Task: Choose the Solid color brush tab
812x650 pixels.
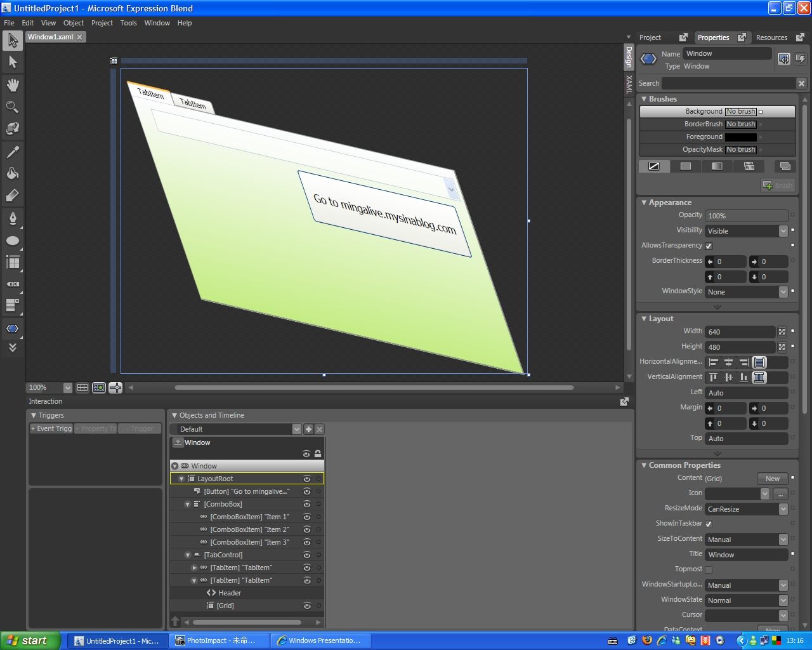Action: click(x=686, y=166)
